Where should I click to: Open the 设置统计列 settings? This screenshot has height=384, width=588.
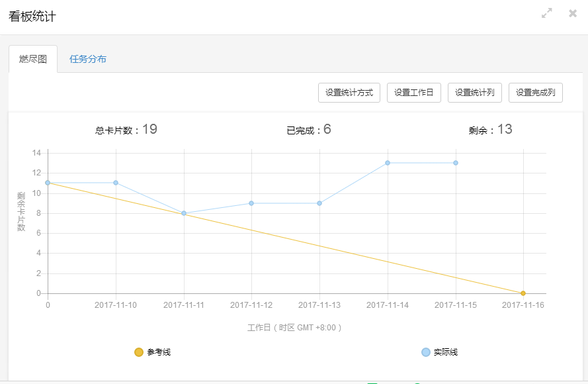(475, 92)
